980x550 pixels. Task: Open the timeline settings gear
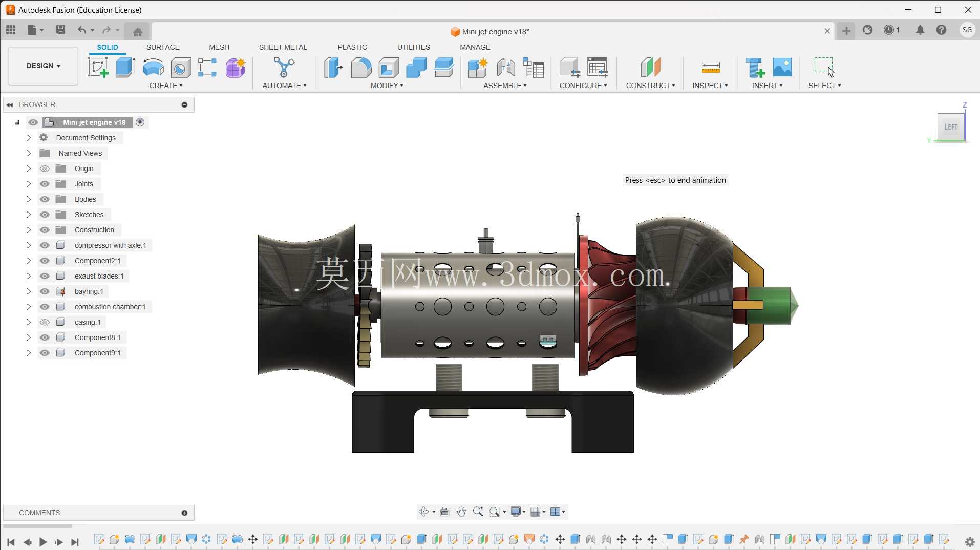pyautogui.click(x=969, y=542)
